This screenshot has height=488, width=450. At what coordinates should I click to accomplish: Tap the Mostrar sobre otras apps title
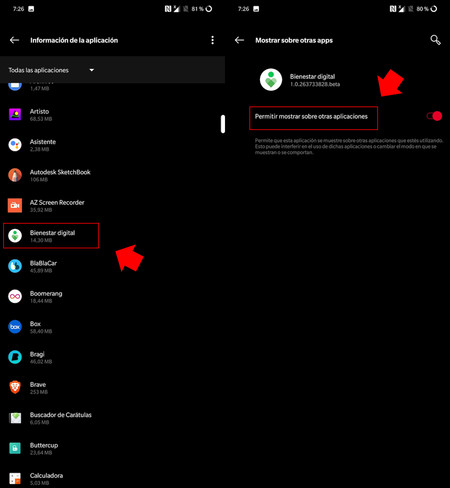294,40
